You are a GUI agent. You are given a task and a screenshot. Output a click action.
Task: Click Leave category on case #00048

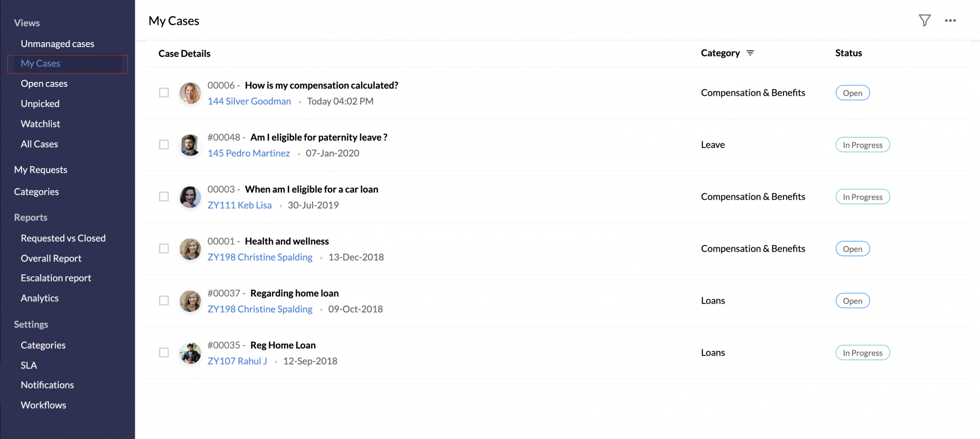pyautogui.click(x=712, y=145)
